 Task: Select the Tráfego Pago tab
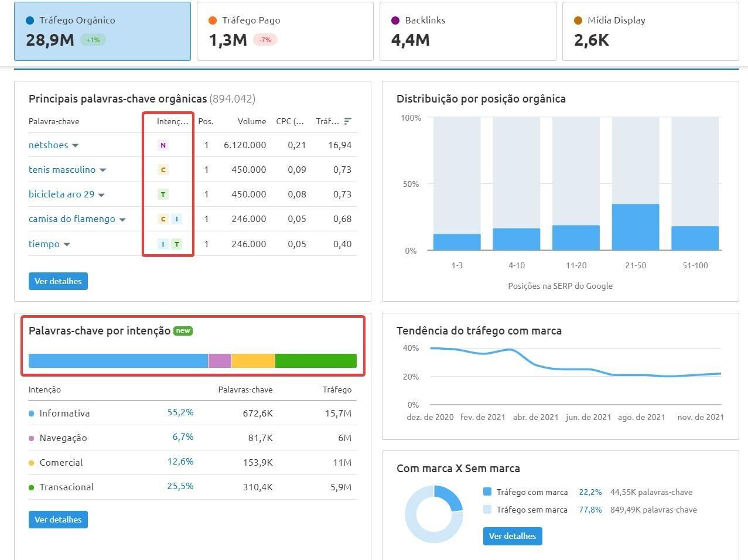[285, 31]
